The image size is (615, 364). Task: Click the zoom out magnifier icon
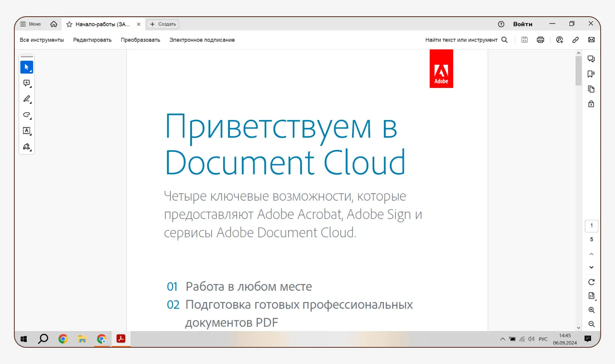591,324
